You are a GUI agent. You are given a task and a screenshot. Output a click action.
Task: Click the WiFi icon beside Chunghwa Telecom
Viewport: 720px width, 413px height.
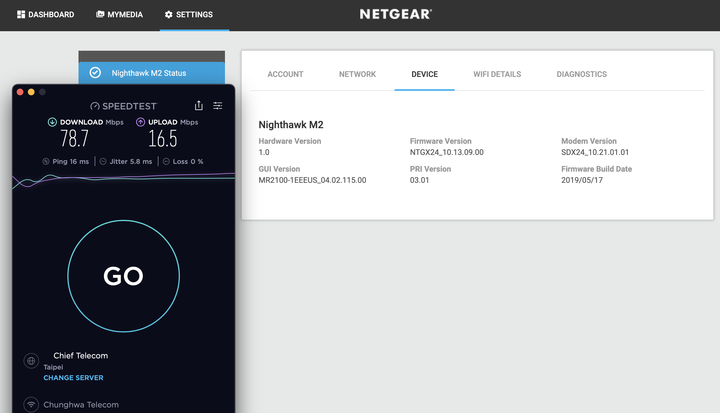(31, 405)
